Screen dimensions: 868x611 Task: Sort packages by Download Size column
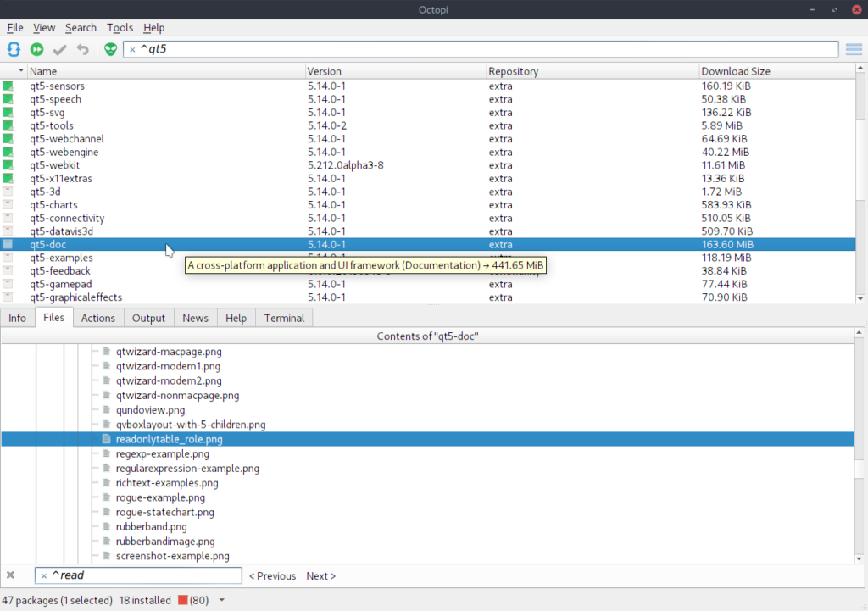point(735,71)
